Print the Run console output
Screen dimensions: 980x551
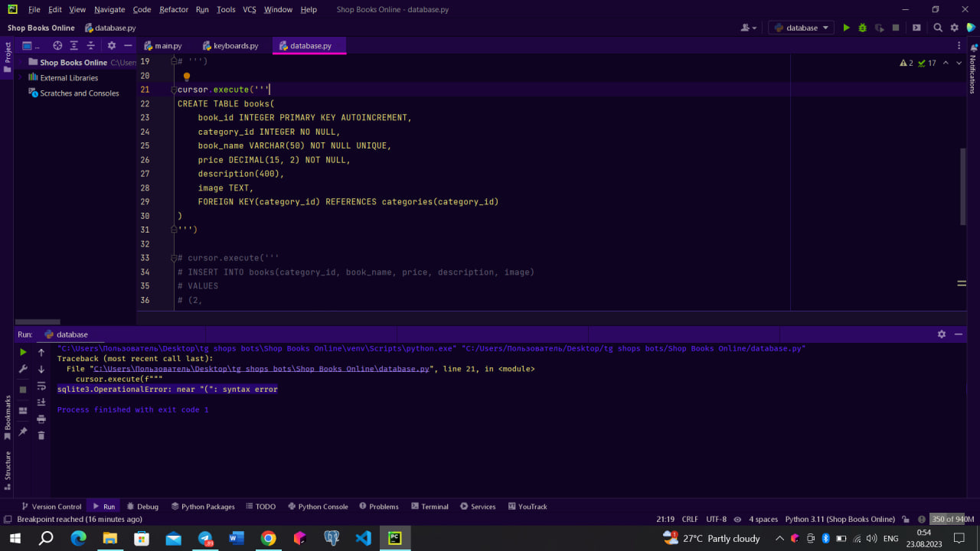point(41,419)
